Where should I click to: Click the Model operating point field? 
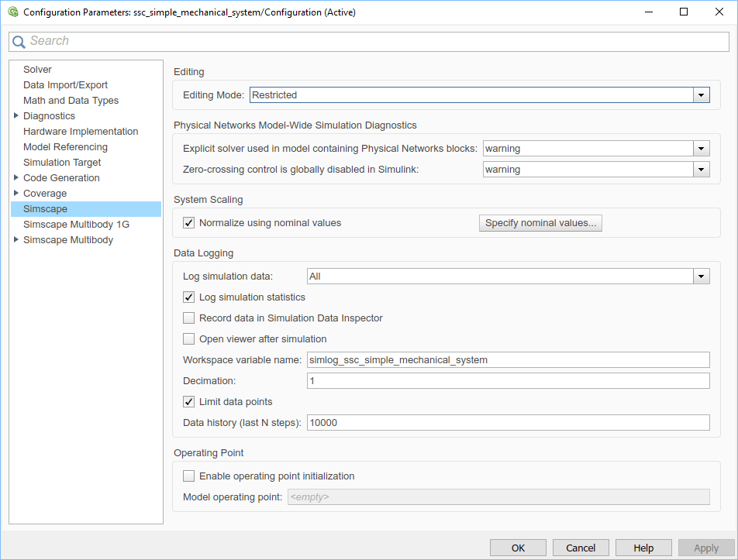coord(498,497)
